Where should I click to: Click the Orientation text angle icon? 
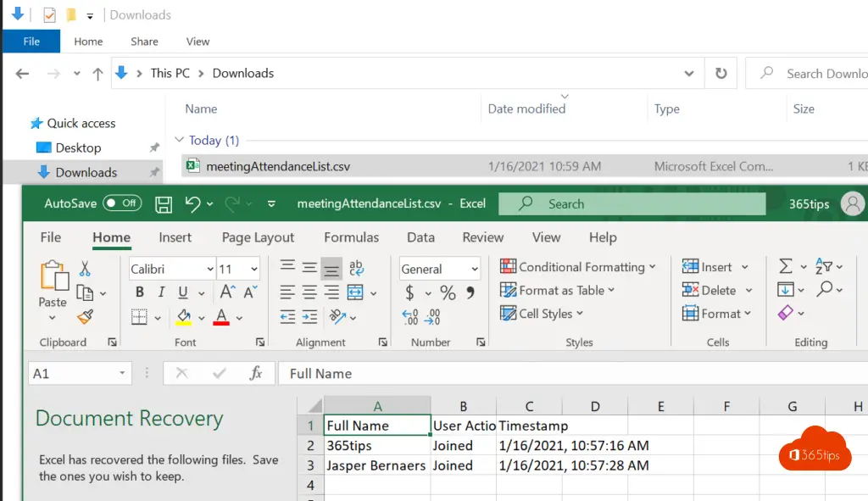(x=337, y=316)
